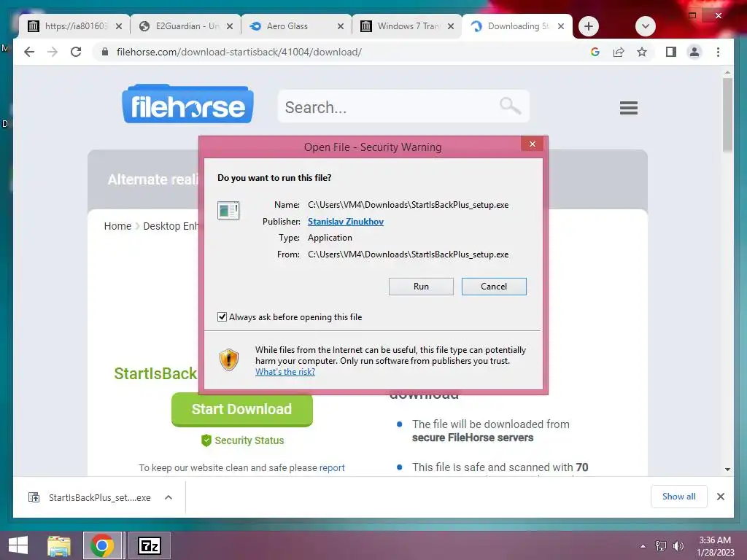The image size is (747, 560).
Task: Bookmark this page with the star
Action: [642, 52]
